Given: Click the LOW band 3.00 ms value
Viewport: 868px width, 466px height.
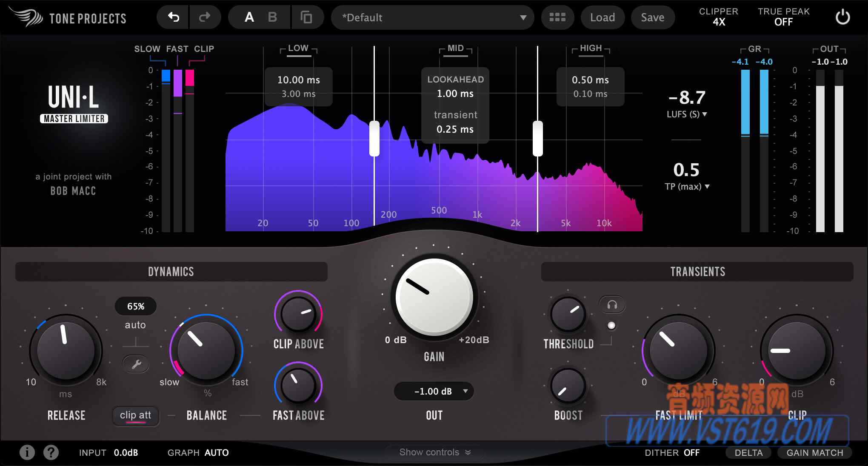Looking at the screenshot, I should [299, 94].
